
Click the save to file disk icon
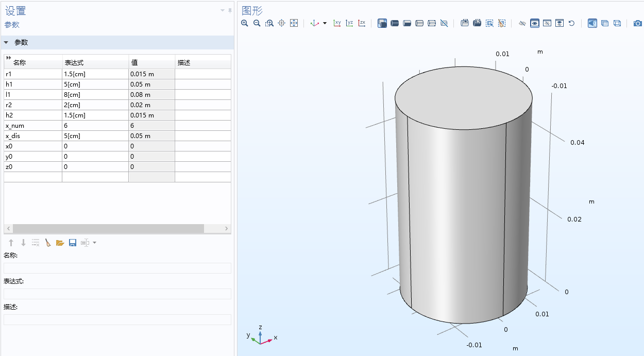click(73, 243)
